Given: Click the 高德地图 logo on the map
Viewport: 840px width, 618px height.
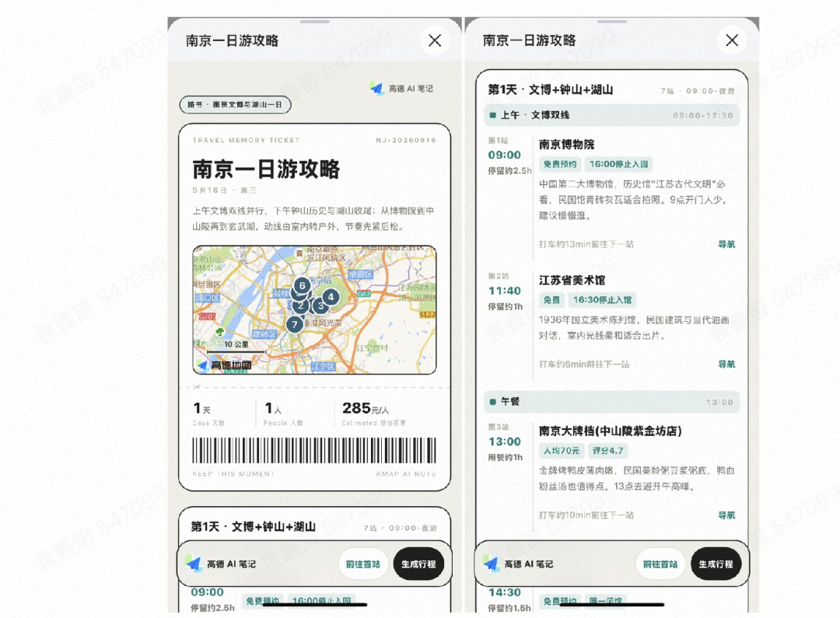Looking at the screenshot, I should pos(225,365).
